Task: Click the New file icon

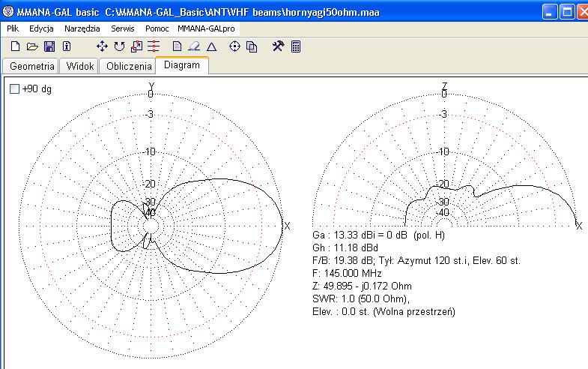Action: coord(15,46)
